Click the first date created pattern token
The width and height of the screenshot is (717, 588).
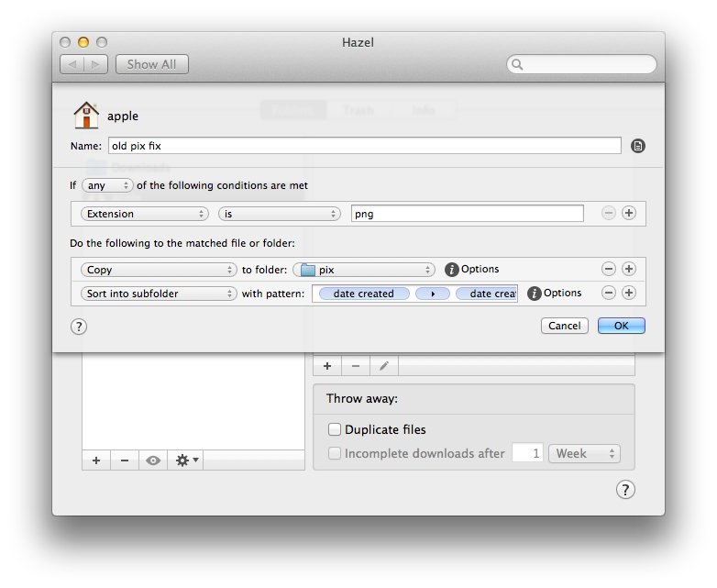pyautogui.click(x=363, y=294)
